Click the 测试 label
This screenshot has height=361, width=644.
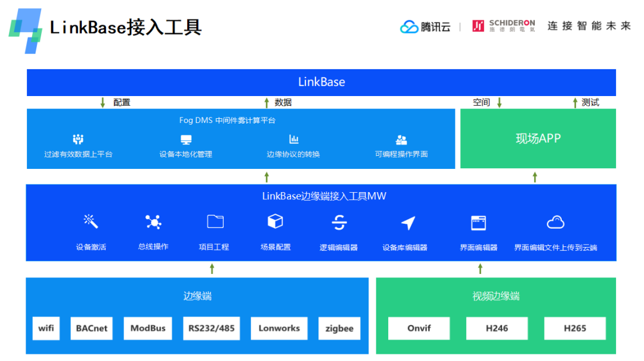(590, 103)
